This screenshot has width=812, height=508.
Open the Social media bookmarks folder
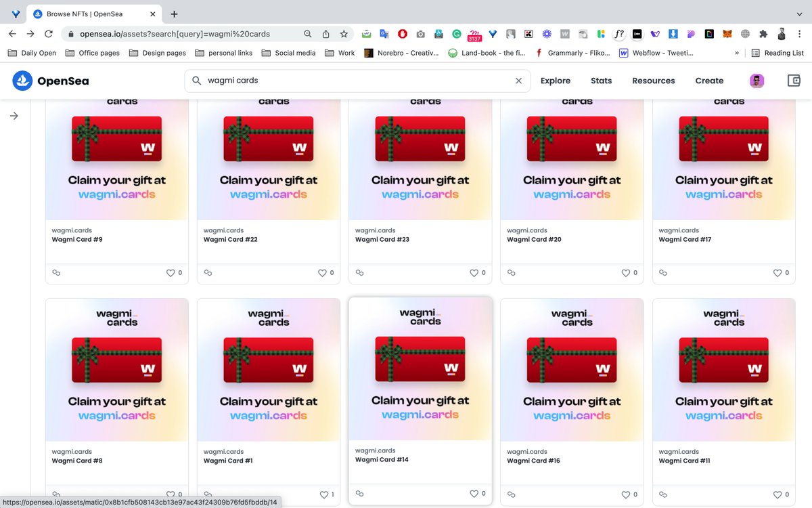tap(288, 53)
